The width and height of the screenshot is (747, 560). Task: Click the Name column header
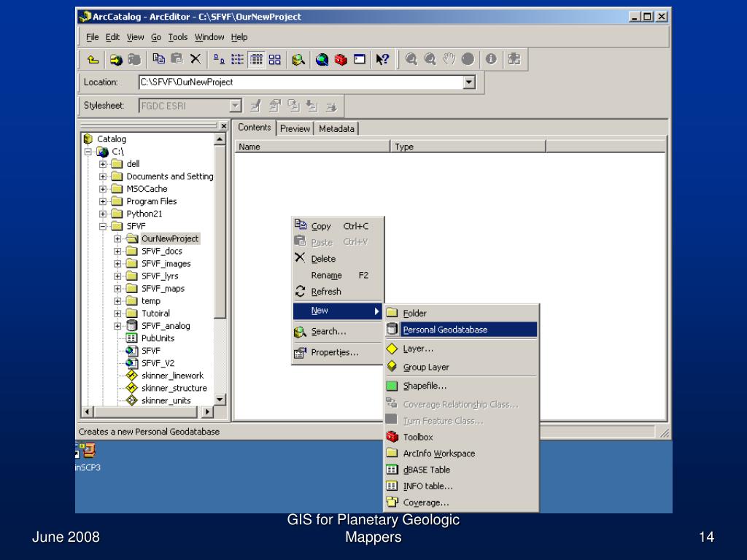[x=312, y=147]
